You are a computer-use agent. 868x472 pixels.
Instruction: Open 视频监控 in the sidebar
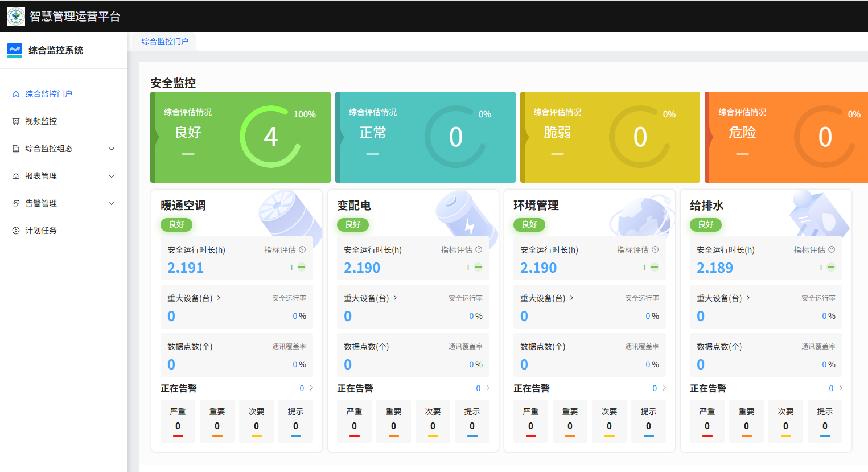[x=41, y=121]
